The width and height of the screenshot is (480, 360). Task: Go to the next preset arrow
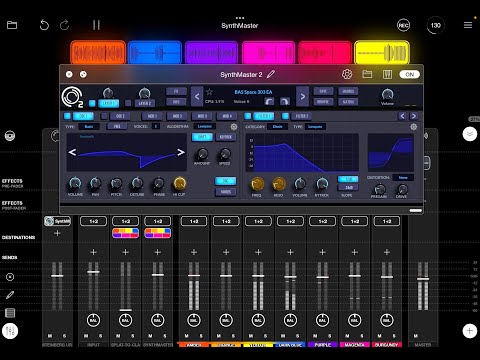coord(302,96)
